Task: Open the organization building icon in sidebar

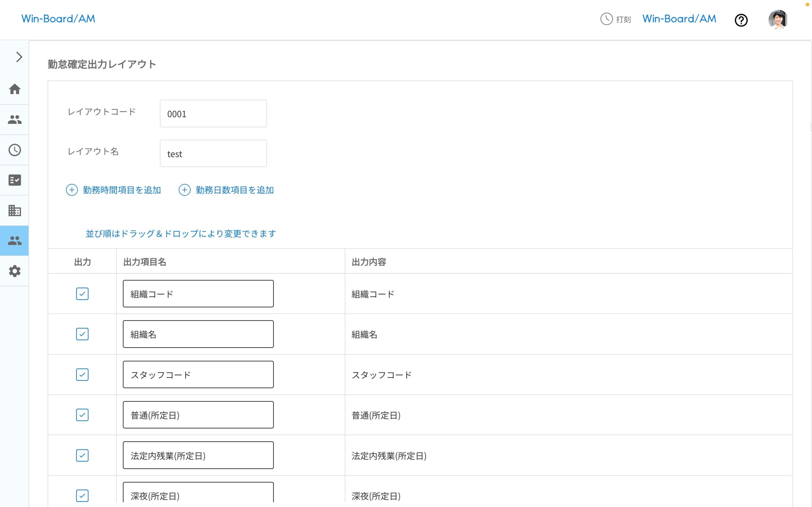Action: click(x=14, y=210)
